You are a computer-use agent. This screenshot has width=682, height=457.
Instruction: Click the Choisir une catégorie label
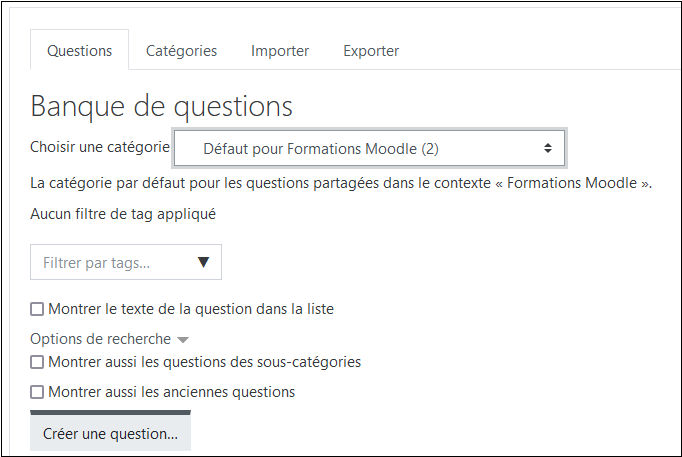pos(100,147)
